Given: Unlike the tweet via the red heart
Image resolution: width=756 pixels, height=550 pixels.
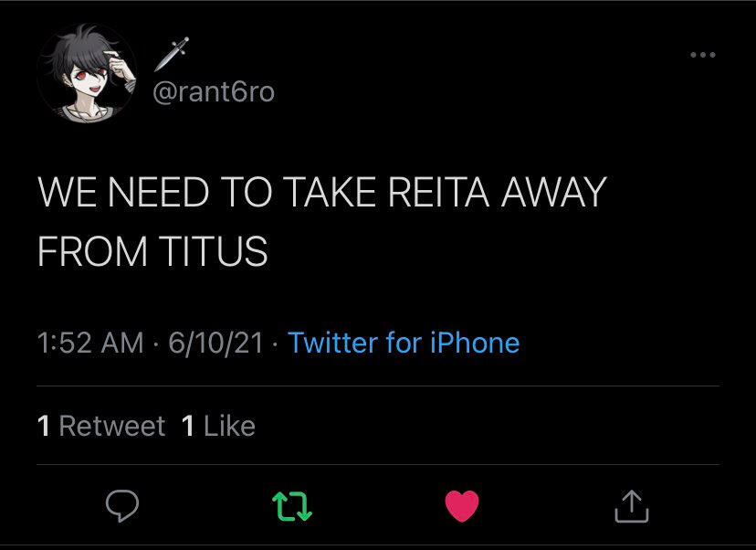Looking at the screenshot, I should click(462, 504).
